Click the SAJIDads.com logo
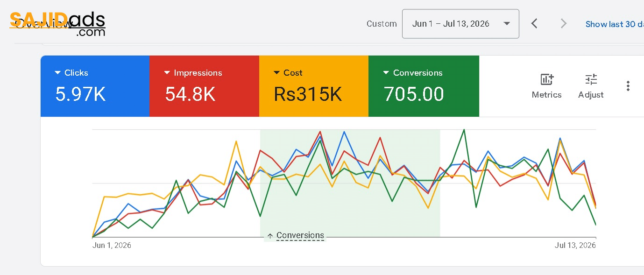The height and width of the screenshot is (275, 644). 57,23
